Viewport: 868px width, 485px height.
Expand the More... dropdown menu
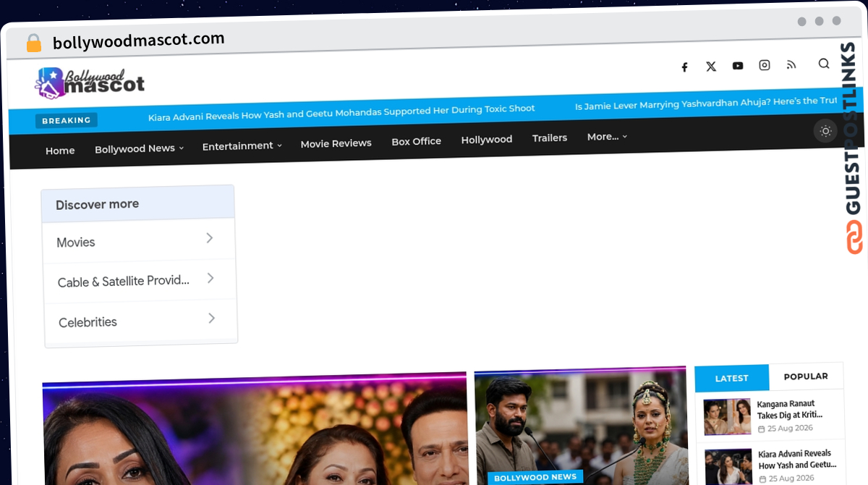pos(607,136)
